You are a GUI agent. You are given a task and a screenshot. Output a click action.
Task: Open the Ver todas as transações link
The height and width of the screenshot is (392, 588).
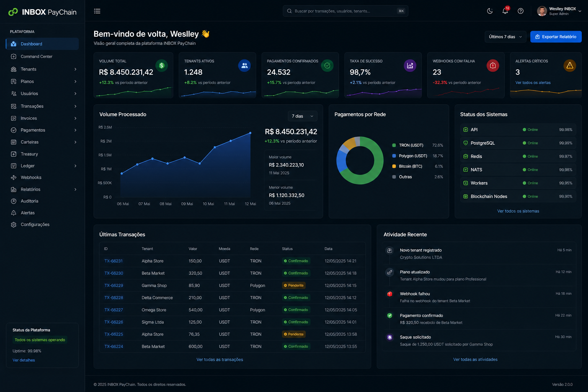pyautogui.click(x=220, y=359)
